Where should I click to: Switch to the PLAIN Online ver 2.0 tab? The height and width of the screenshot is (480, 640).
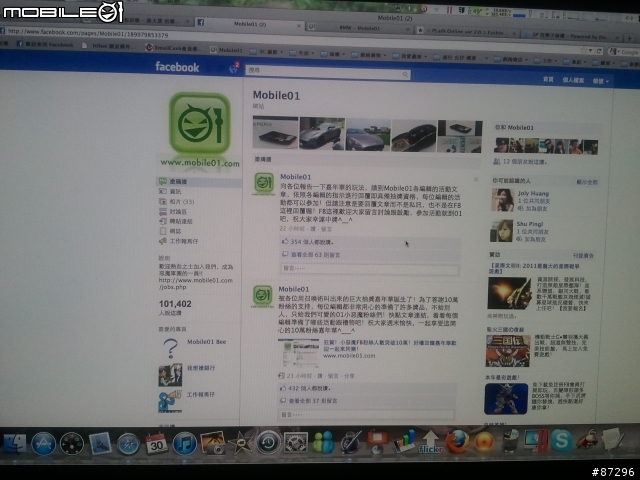pyautogui.click(x=466, y=31)
